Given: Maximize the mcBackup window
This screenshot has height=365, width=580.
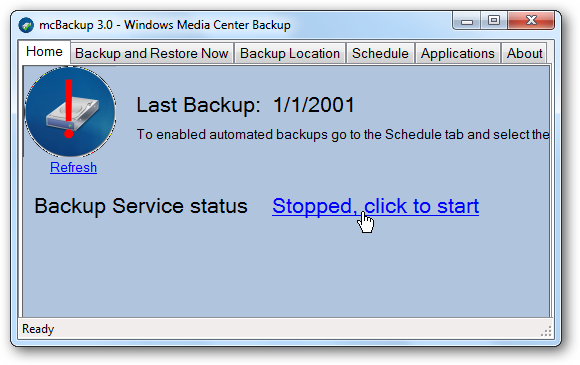Looking at the screenshot, I should [494, 21].
